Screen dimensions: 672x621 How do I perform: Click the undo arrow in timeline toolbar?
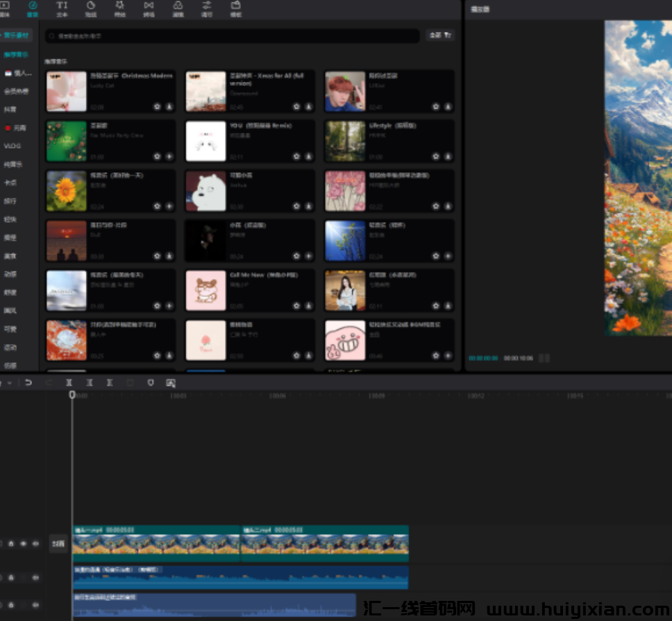[x=28, y=382]
